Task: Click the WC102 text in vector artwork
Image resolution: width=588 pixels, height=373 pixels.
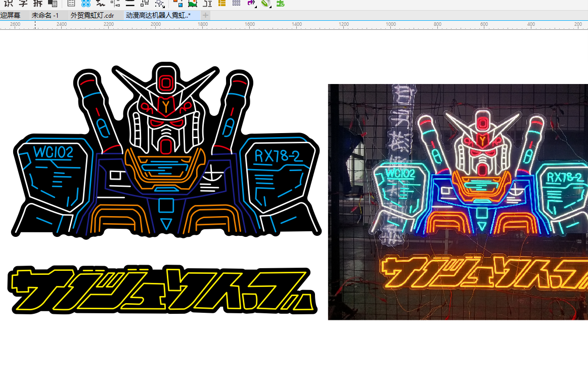Action: 54,152
